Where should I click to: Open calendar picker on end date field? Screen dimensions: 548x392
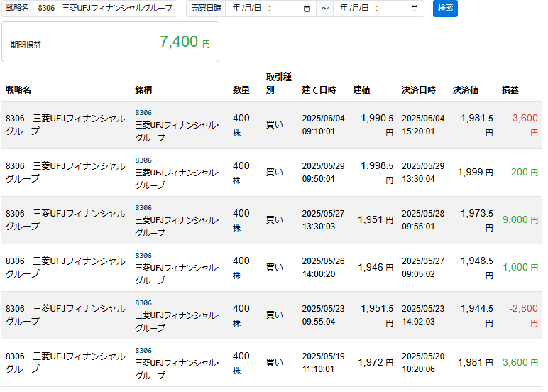pyautogui.click(x=415, y=9)
